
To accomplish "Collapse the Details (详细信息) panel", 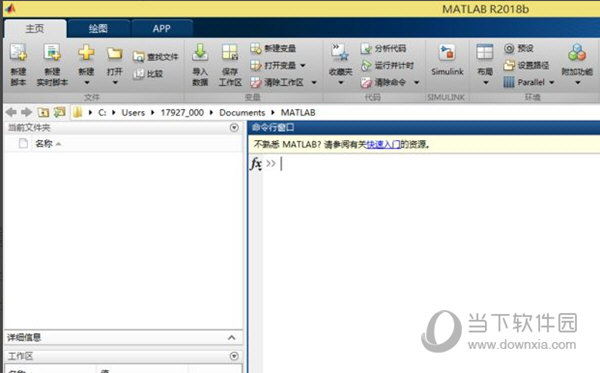I will coord(232,337).
